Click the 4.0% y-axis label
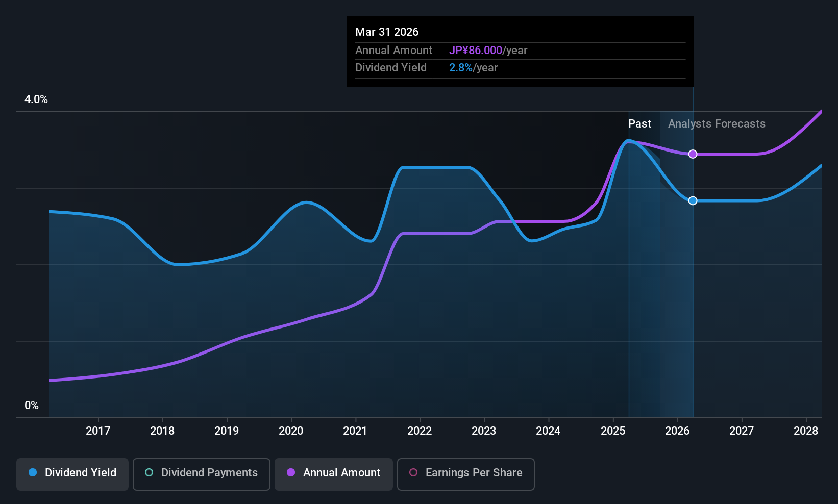The image size is (838, 504). click(x=36, y=99)
